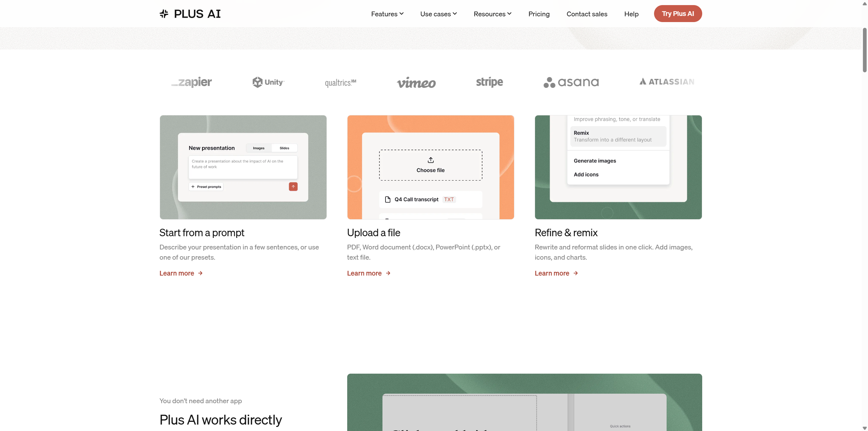868x431 pixels.
Task: Click the Plus AI logo
Action: coord(190,14)
